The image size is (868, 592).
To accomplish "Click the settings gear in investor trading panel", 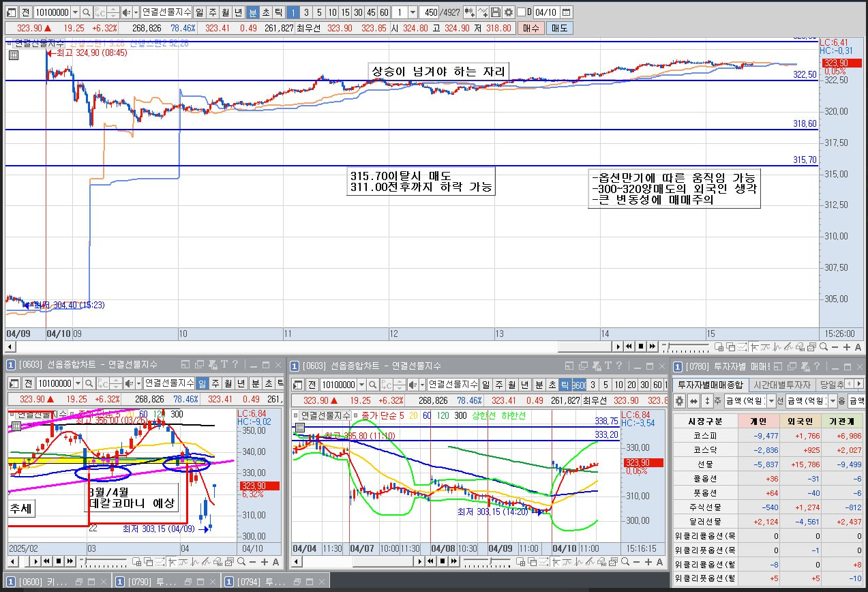I will click(x=680, y=401).
